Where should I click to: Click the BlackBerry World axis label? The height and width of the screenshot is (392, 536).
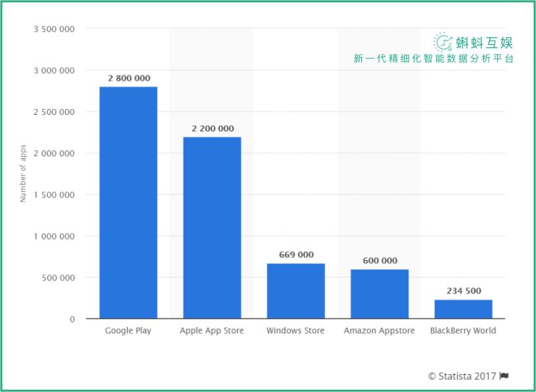pos(463,331)
